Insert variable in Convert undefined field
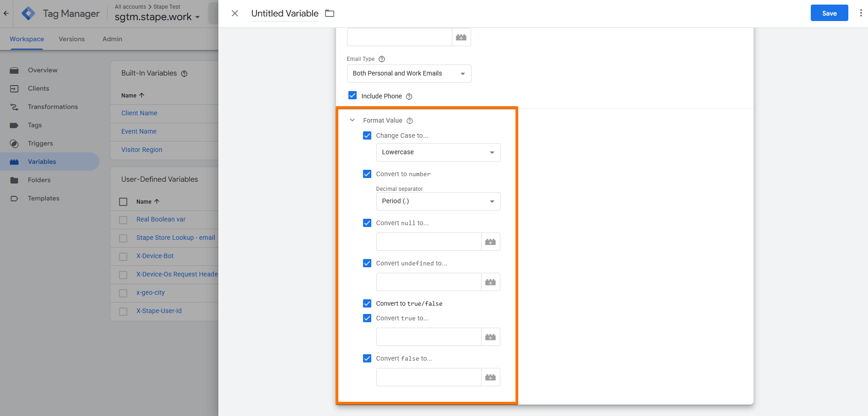 [490, 282]
